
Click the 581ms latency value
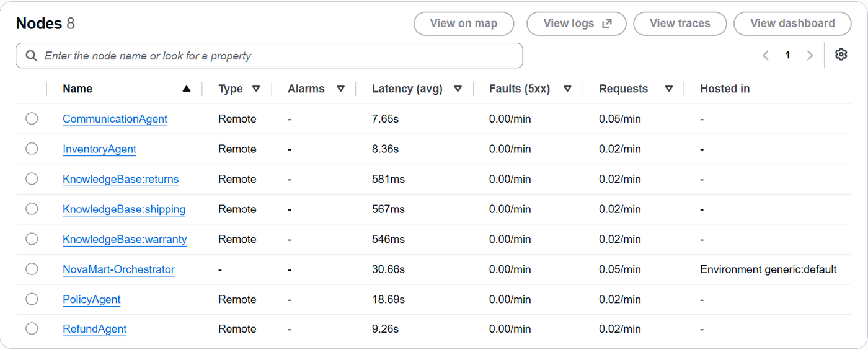click(x=388, y=179)
